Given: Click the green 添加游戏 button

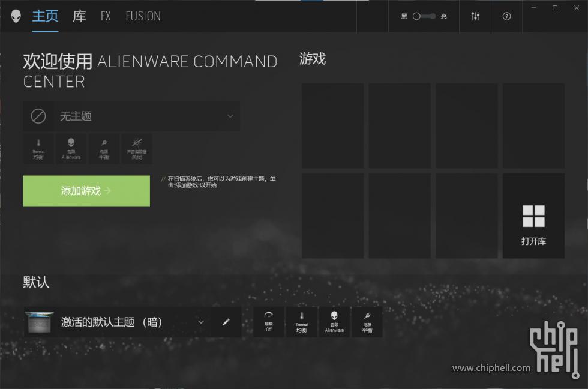Looking at the screenshot, I should point(86,191).
